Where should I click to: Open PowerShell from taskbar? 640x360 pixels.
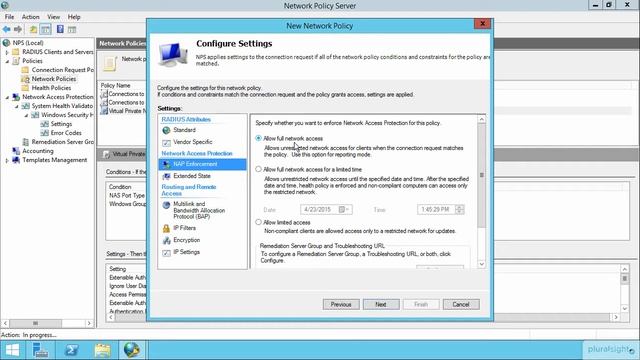point(71,350)
